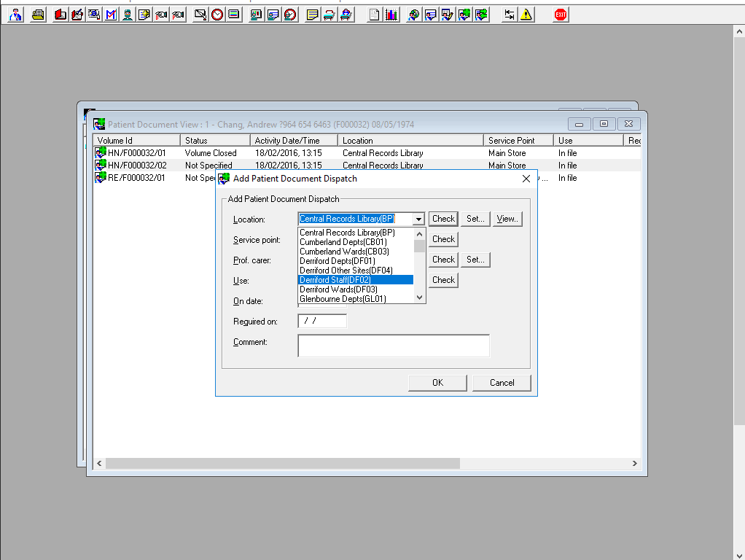Cancel the Add Patient Document Dispatch dialog
The image size is (745, 560).
[x=502, y=383]
